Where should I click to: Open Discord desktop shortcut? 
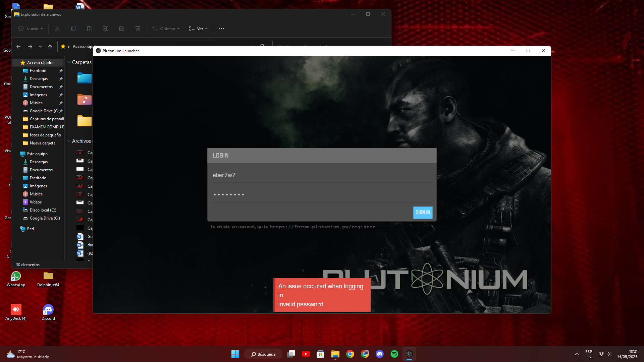point(48,312)
